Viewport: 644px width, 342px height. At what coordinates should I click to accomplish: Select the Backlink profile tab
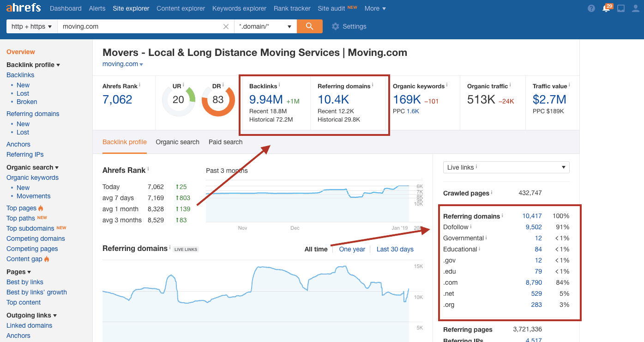[125, 142]
